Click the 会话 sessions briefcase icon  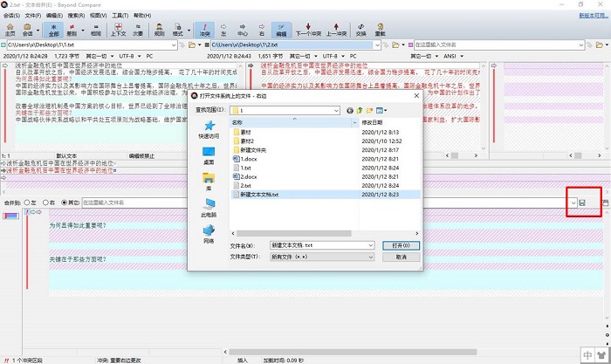coord(27,30)
